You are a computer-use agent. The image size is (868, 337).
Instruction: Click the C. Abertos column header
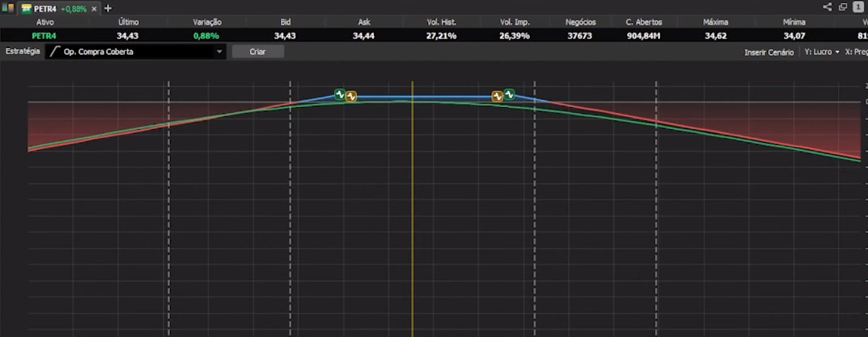tap(643, 22)
